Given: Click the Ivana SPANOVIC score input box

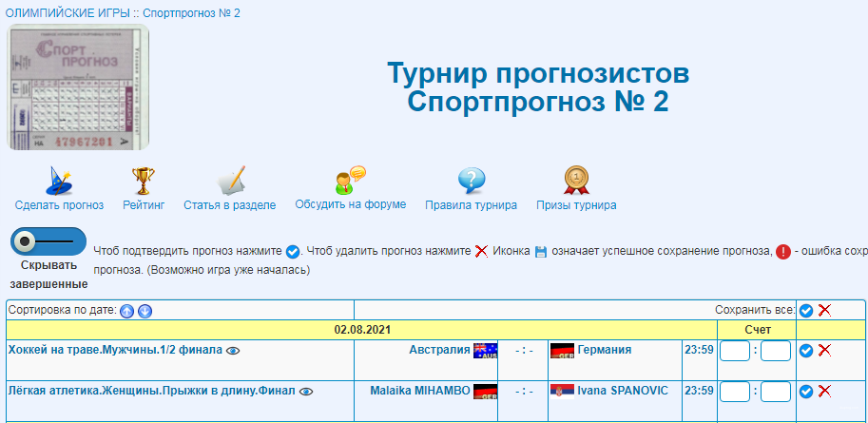Looking at the screenshot, I should tap(776, 392).
